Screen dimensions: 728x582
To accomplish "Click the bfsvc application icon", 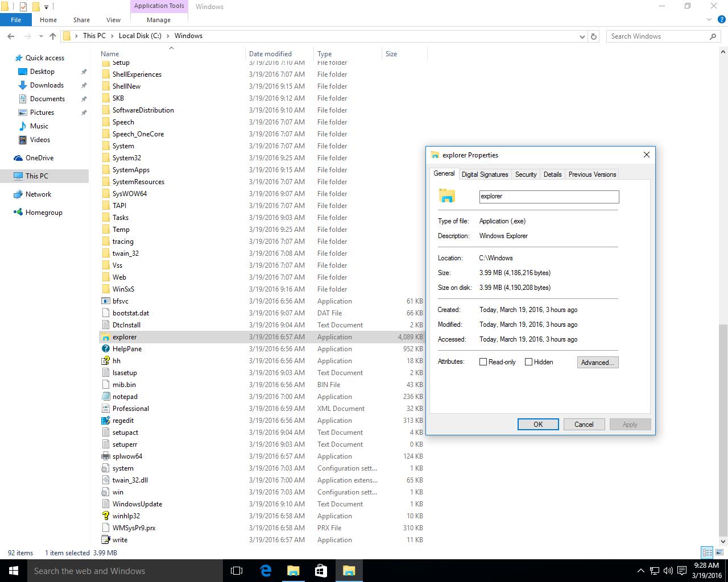I will (x=105, y=301).
